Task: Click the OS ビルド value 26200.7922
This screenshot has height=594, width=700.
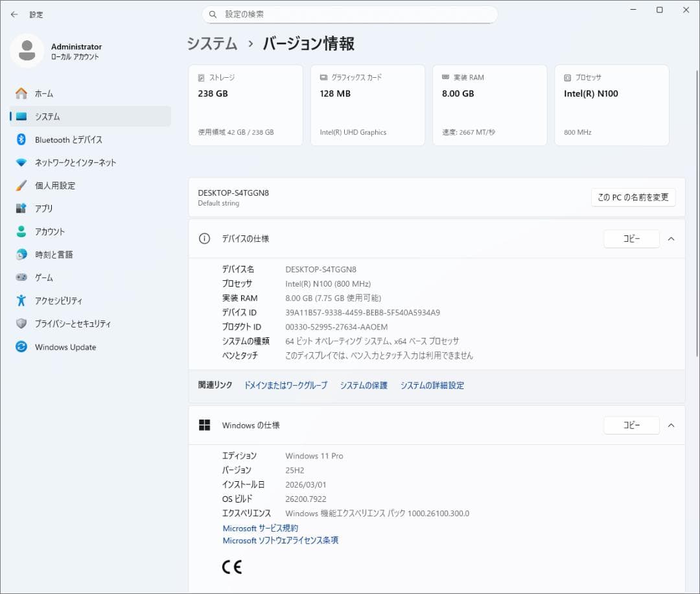Action: click(x=306, y=499)
